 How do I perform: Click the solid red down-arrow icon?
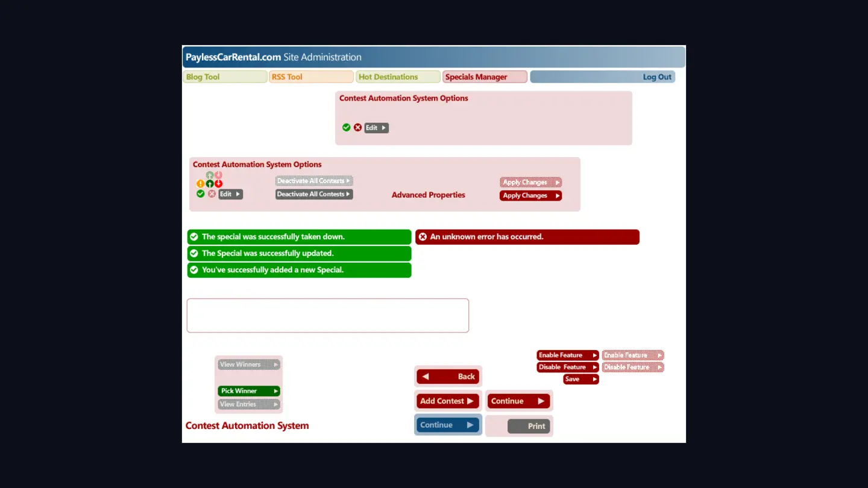218,184
